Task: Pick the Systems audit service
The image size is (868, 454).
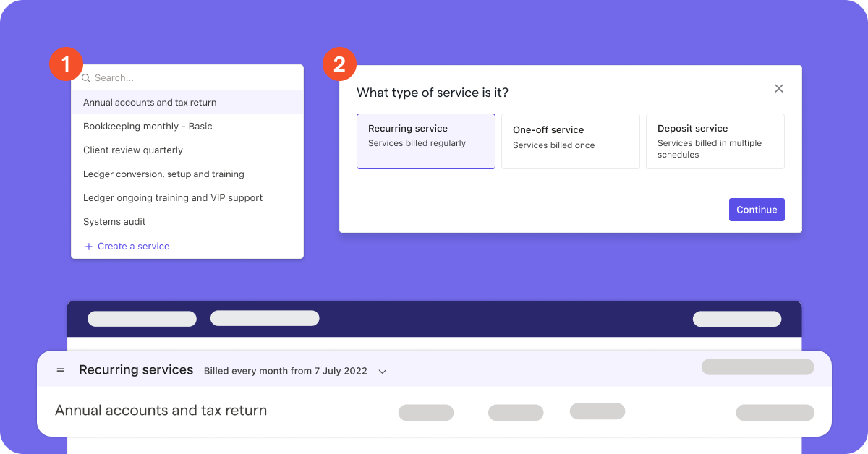Action: point(114,222)
